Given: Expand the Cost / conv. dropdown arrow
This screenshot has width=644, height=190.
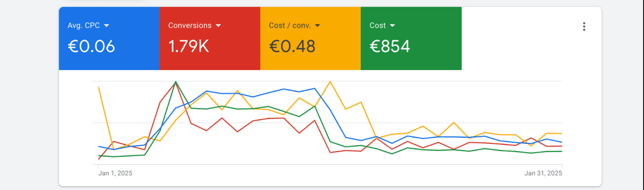Looking at the screenshot, I should 317,26.
